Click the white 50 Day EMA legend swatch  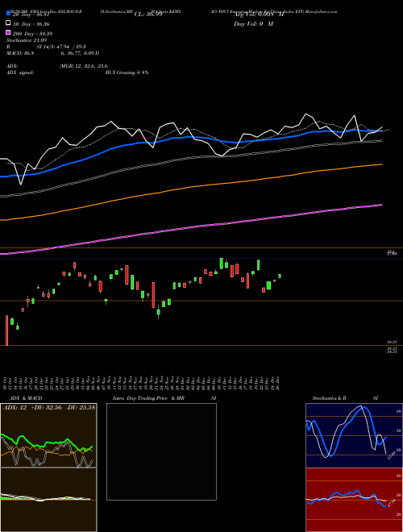coord(8,23)
